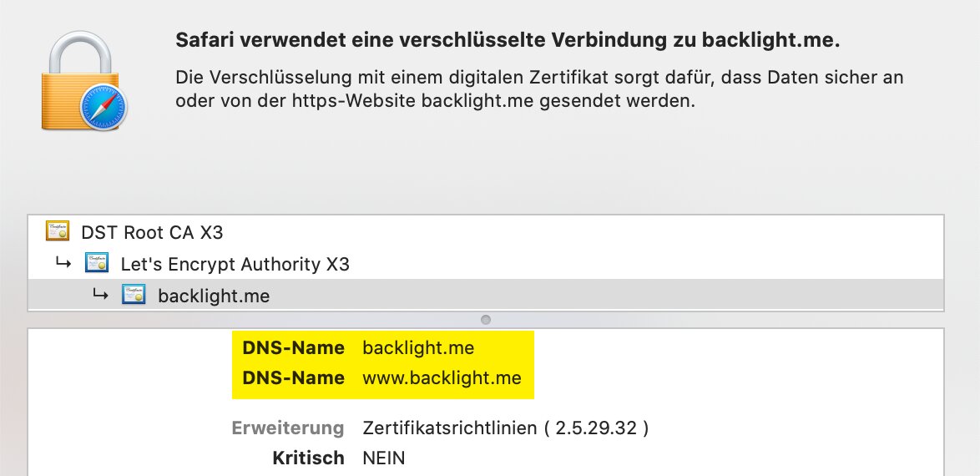The width and height of the screenshot is (980, 476).
Task: Click the bold encrypted connection heading
Action: coord(508,41)
